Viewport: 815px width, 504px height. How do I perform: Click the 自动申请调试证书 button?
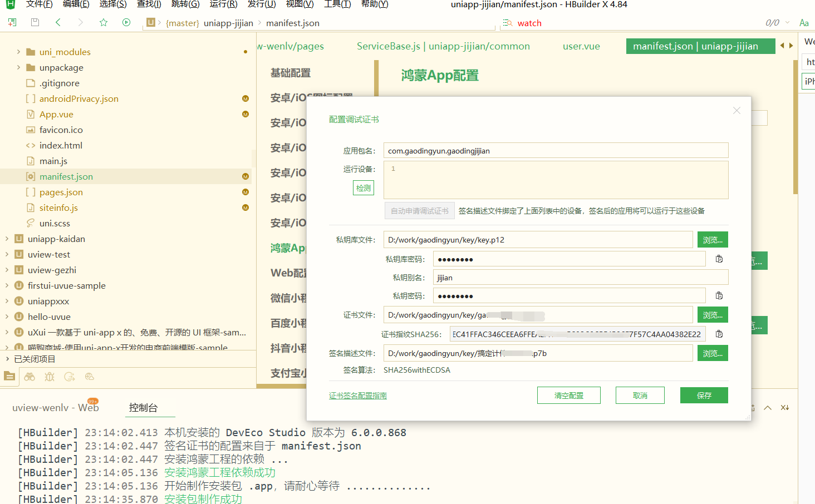[420, 211]
